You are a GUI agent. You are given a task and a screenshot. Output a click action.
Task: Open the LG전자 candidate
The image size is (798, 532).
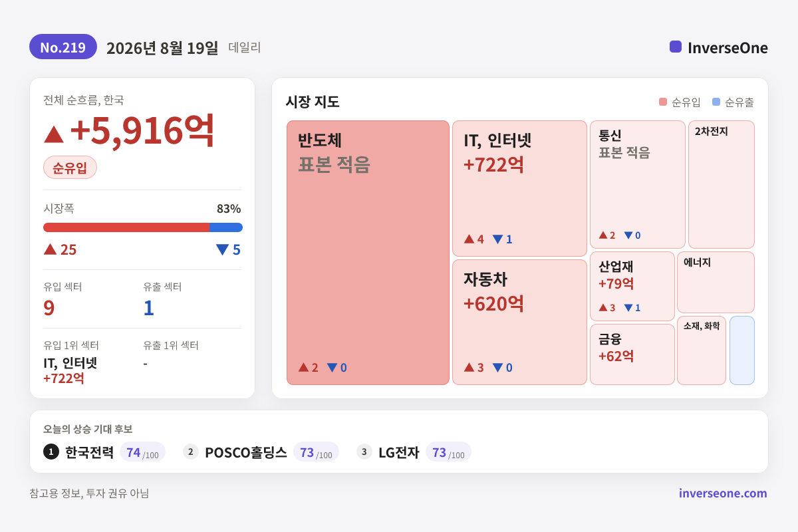tap(399, 452)
